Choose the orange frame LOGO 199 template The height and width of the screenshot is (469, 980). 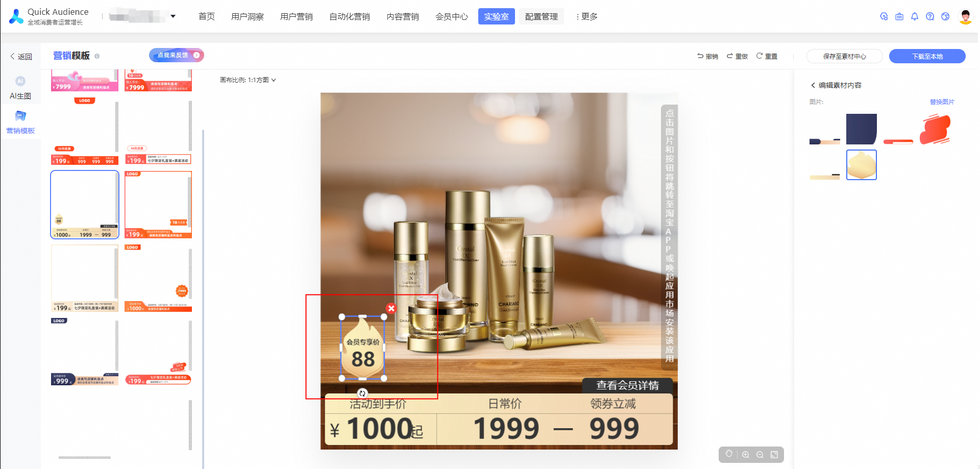click(x=158, y=205)
